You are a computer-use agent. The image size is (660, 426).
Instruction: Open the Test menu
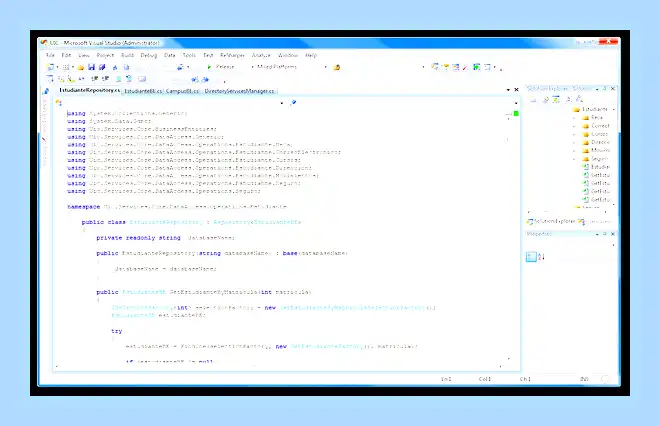(208, 55)
